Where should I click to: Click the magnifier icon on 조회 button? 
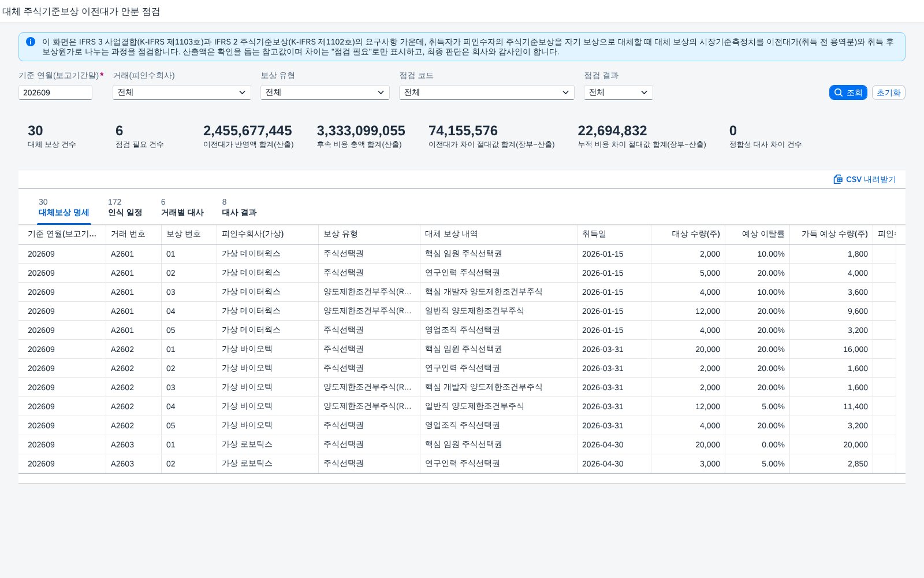coord(839,92)
